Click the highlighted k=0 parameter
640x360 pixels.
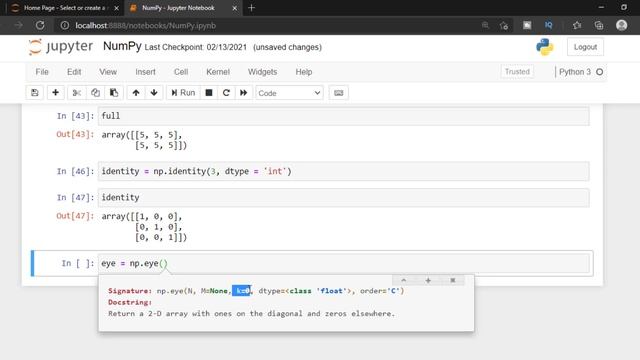click(242, 291)
